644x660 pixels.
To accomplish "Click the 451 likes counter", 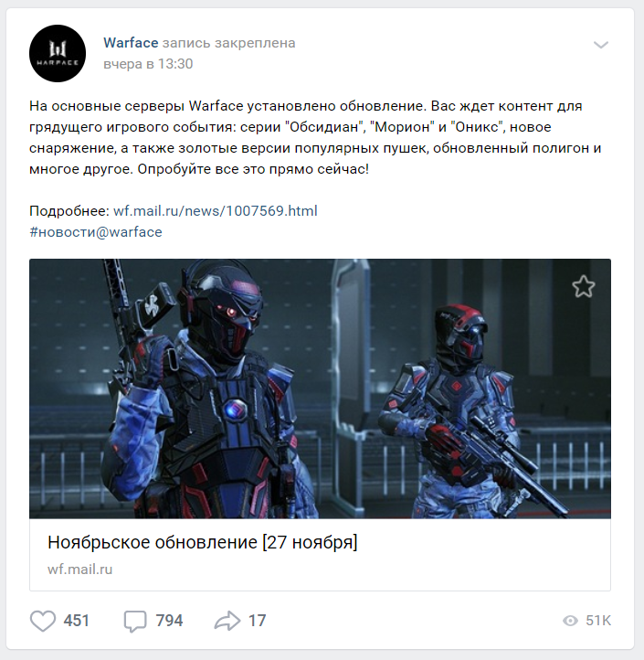I will [x=76, y=621].
